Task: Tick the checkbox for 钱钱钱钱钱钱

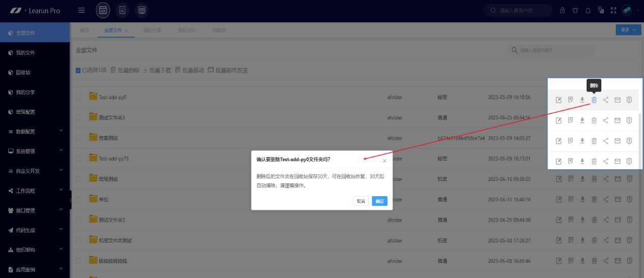Action: (78, 261)
